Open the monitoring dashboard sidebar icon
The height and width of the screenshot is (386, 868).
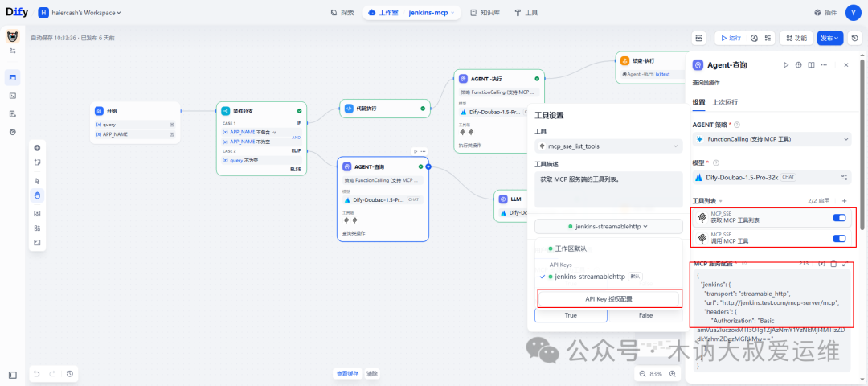(12, 132)
